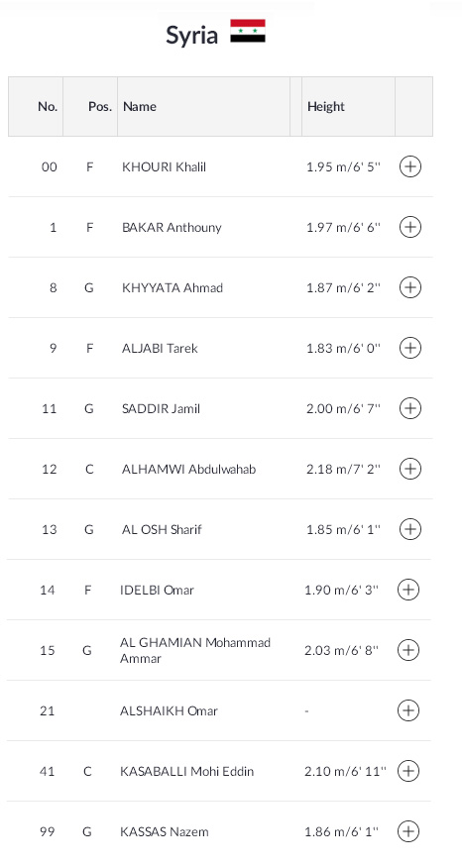462x868 pixels.
Task: Click the Syria team title
Action: tap(191, 36)
